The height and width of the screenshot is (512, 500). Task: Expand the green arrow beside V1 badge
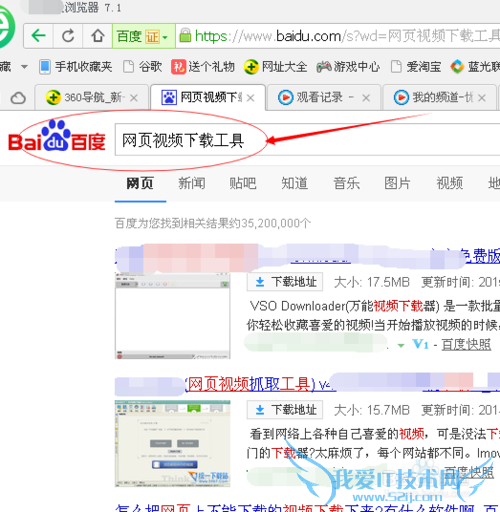[401, 345]
